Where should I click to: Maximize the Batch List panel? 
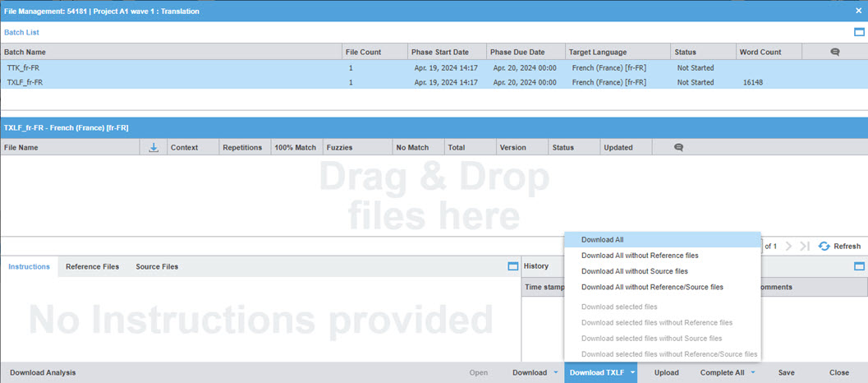pos(859,32)
